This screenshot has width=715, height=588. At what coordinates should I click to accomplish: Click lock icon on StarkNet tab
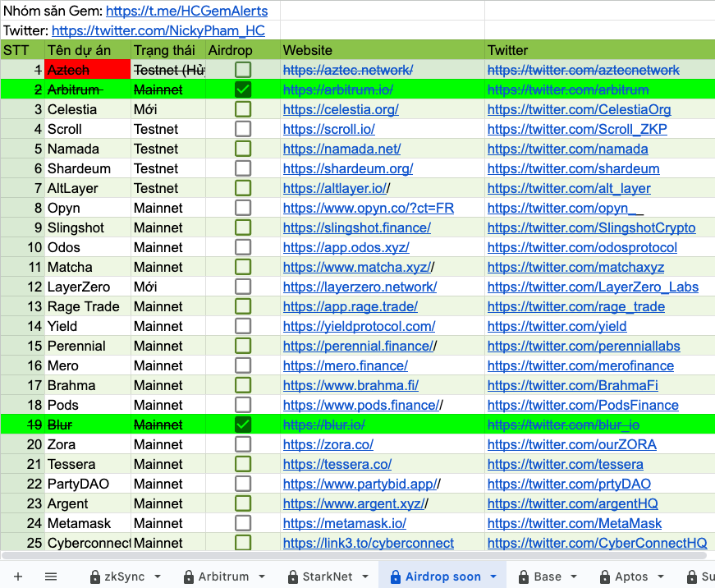tap(293, 577)
